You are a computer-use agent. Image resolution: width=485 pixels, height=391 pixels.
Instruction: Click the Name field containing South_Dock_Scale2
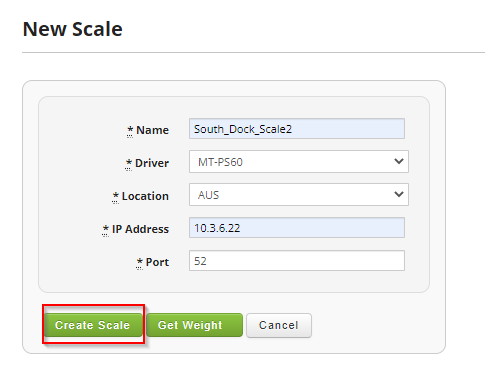point(297,129)
